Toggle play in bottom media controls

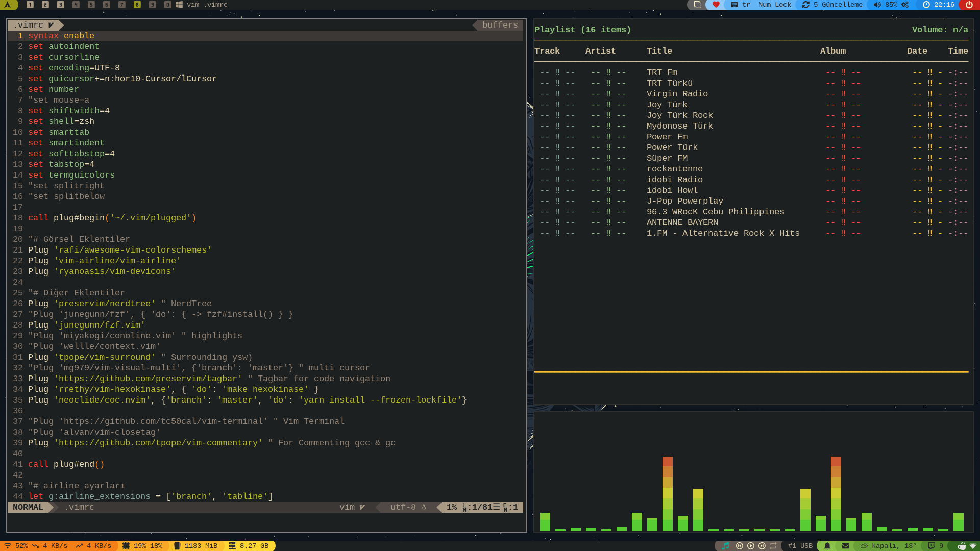click(751, 546)
